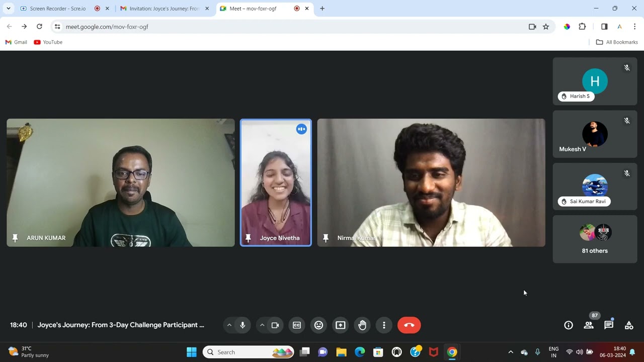The width and height of the screenshot is (644, 362).
Task: Toggle the microphone on or off
Action: pyautogui.click(x=243, y=325)
